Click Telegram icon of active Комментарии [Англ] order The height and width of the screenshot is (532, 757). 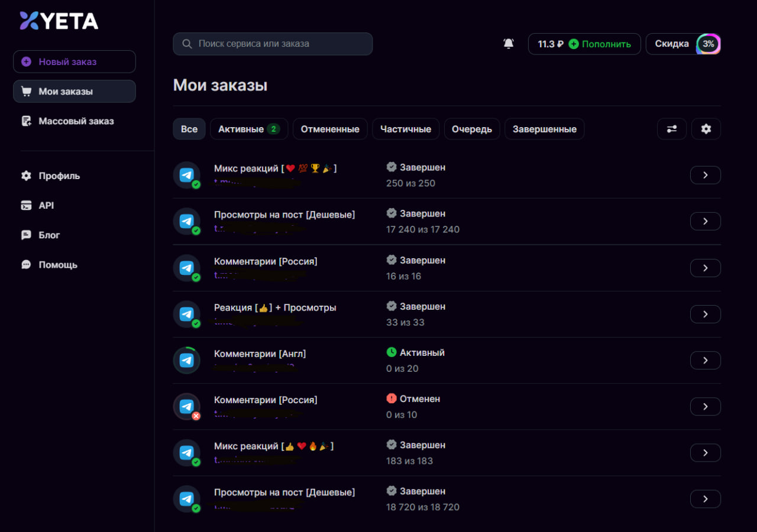click(x=187, y=360)
